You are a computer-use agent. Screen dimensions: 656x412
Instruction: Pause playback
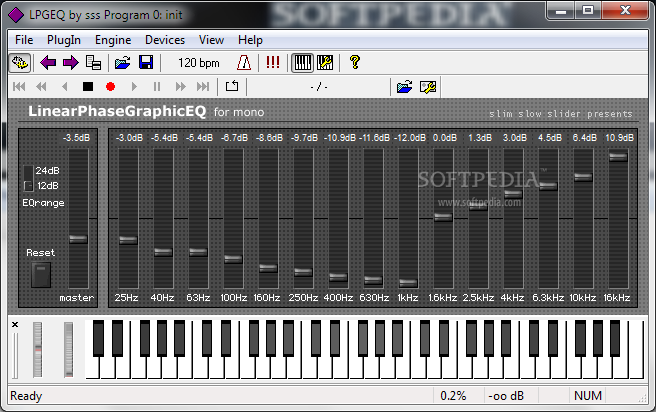(x=157, y=87)
